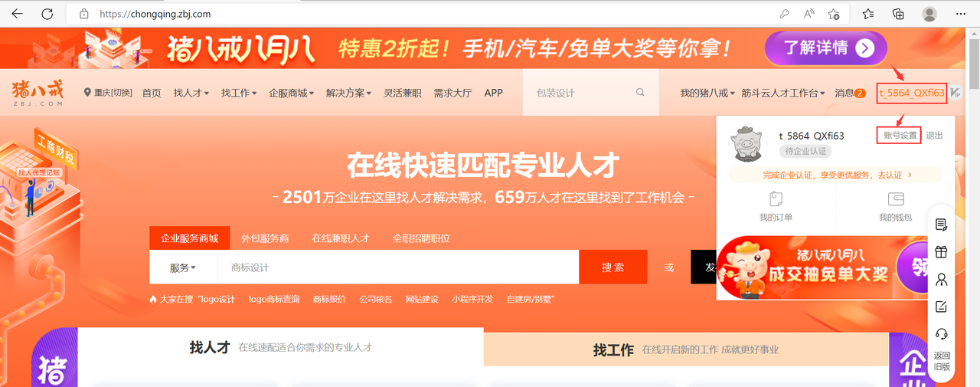This screenshot has height=387, width=980.
Task: Click the headset customer service icon
Action: pos(942,333)
